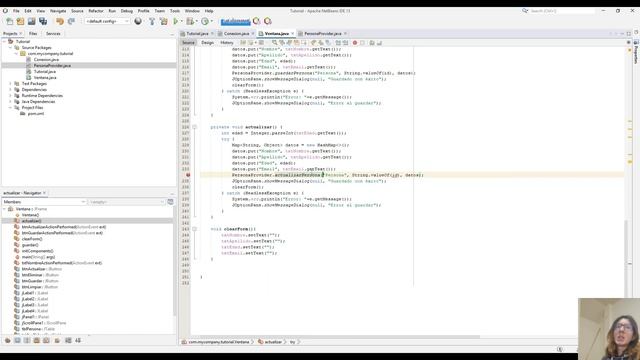Viewport: 640px width, 360px height.
Task: Switch to the Conexion.java editor tab
Action: 236,33
